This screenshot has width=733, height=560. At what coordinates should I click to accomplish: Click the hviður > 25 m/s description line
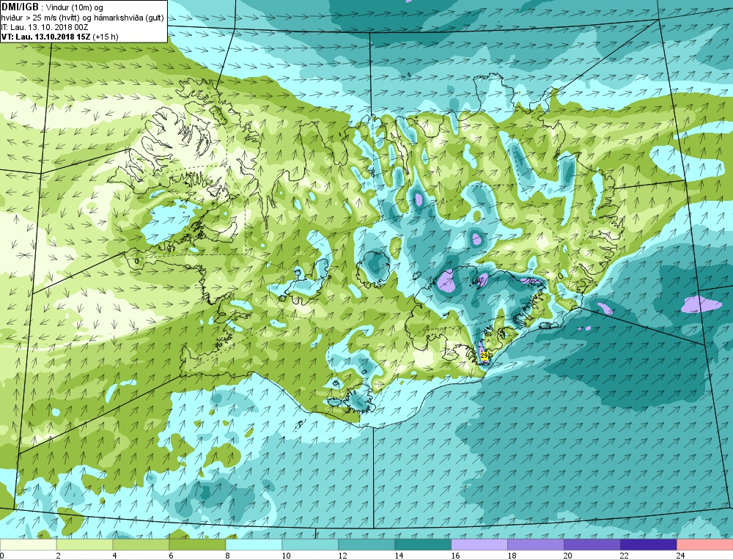[82, 18]
